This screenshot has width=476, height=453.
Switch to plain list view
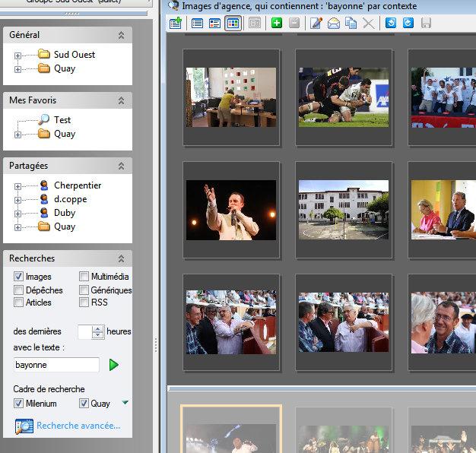198,24
